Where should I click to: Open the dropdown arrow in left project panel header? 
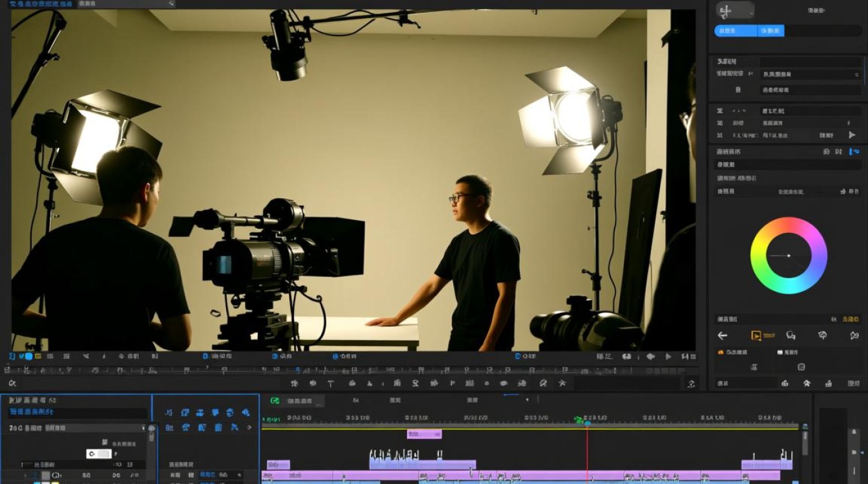click(x=143, y=428)
